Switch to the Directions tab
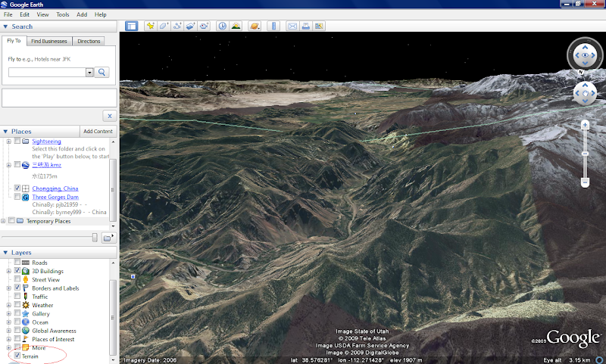Screen dimensions: 606x364 tap(89, 41)
